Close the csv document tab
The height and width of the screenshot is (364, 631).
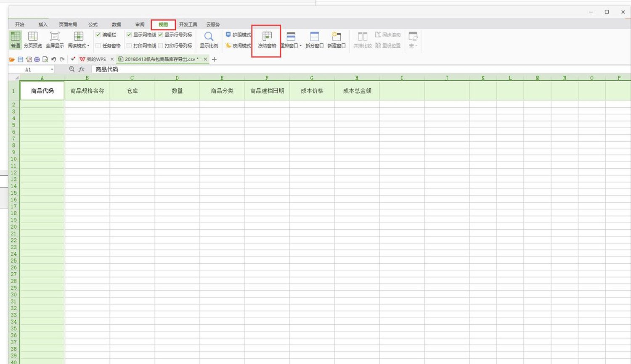coord(205,59)
